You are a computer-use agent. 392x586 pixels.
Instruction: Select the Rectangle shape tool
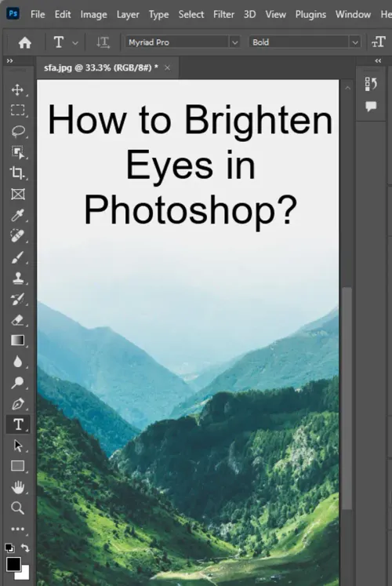coord(17,466)
